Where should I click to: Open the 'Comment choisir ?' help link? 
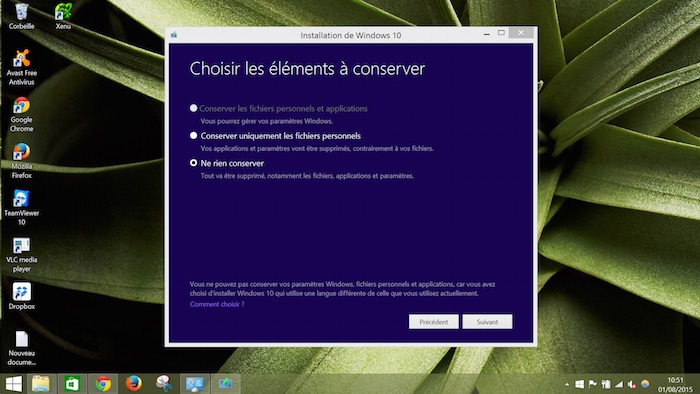(x=217, y=304)
